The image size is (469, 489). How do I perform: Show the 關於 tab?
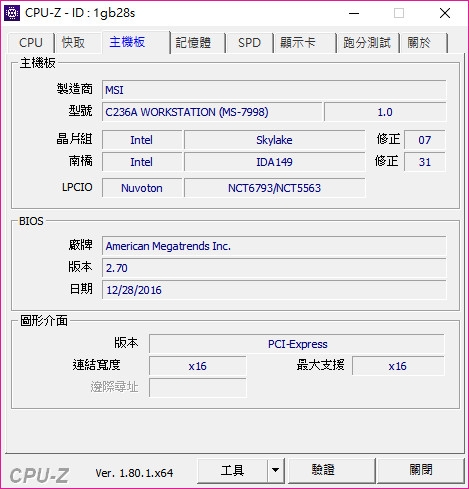pyautogui.click(x=424, y=43)
